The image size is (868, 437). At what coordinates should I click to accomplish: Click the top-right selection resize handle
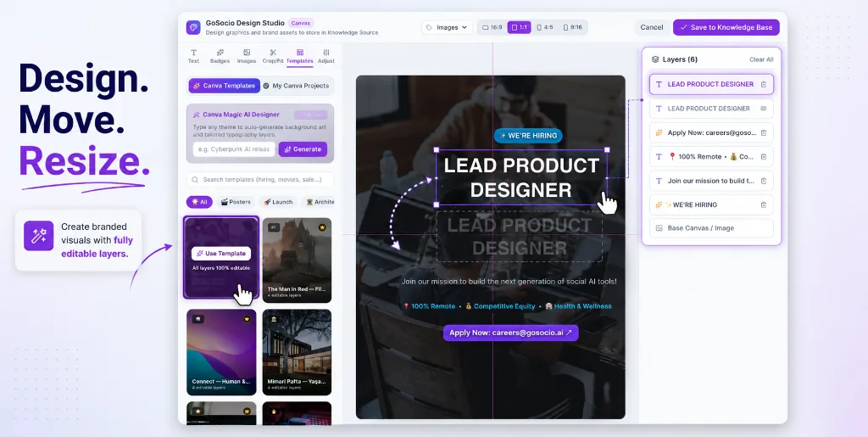(x=607, y=149)
